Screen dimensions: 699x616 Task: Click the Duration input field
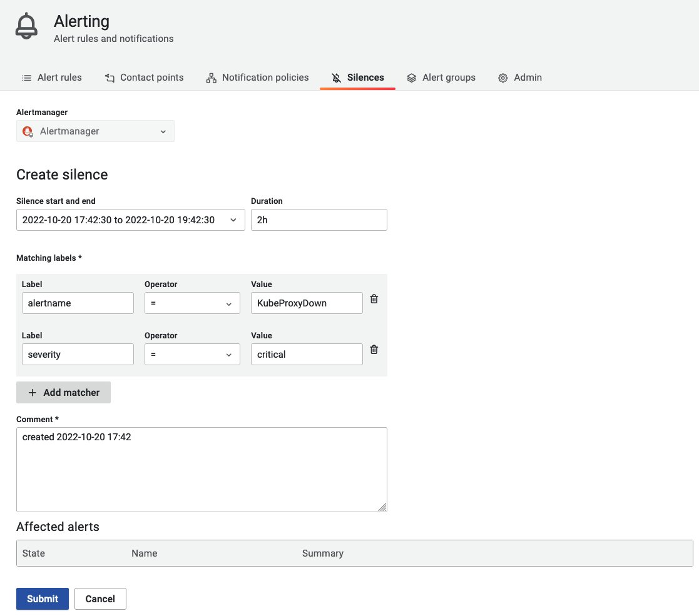tap(319, 220)
